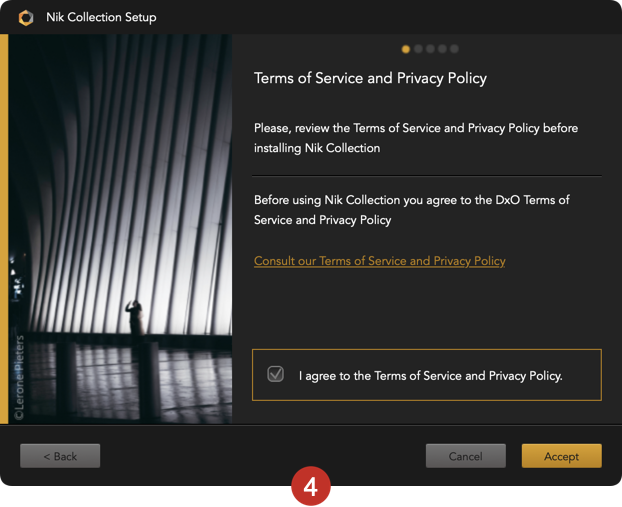
Task: Go to previous step with Back button
Action: pyautogui.click(x=60, y=456)
